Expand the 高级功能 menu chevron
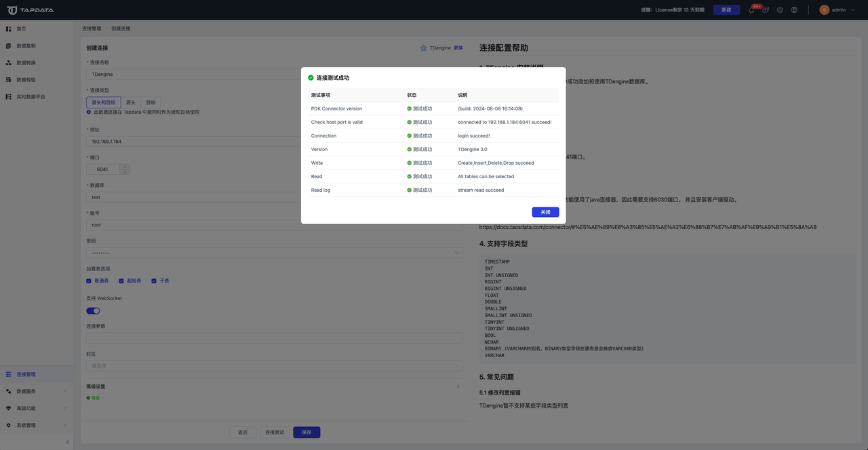 coord(65,408)
